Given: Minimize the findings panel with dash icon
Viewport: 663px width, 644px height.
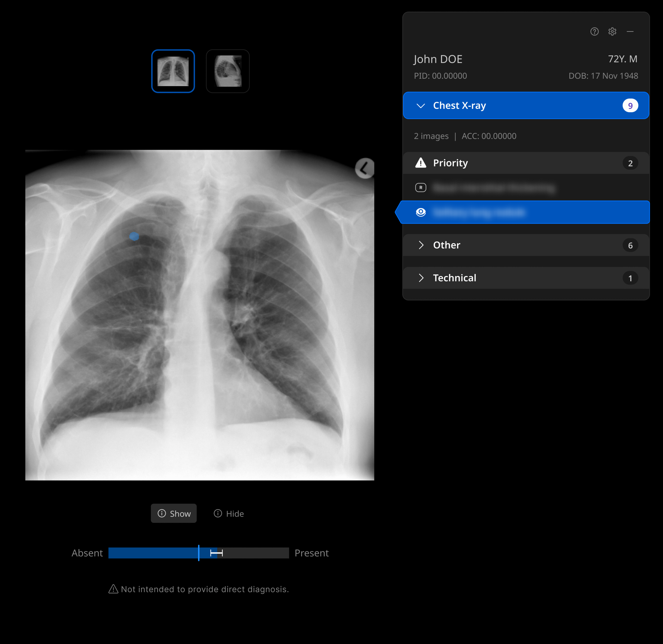Looking at the screenshot, I should tap(630, 31).
